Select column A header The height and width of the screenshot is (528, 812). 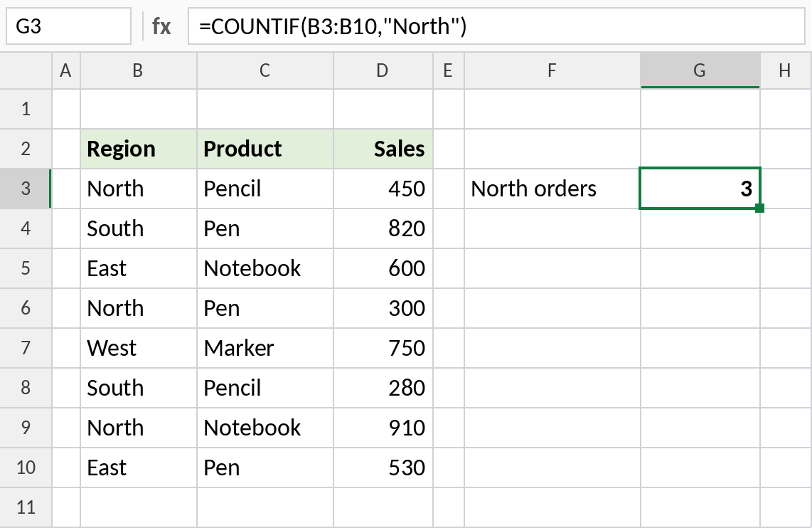[x=65, y=70]
